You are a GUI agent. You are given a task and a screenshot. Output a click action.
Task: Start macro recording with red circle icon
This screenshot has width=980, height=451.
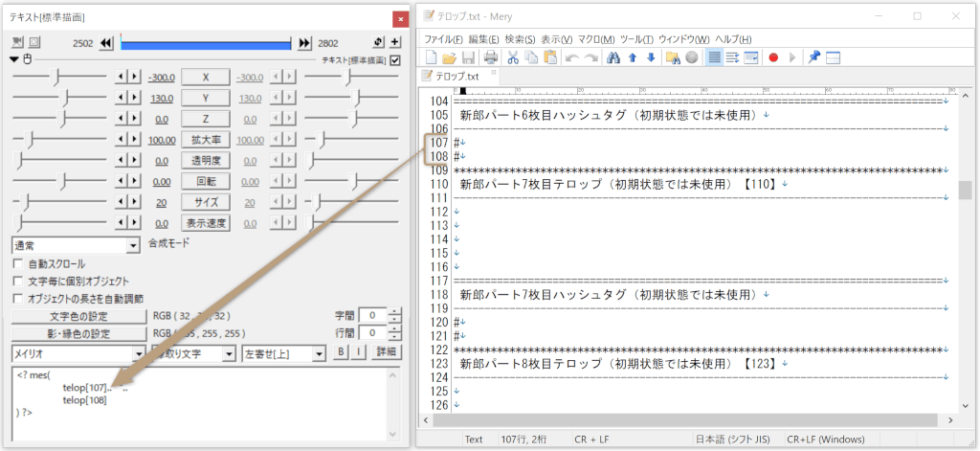(x=773, y=57)
